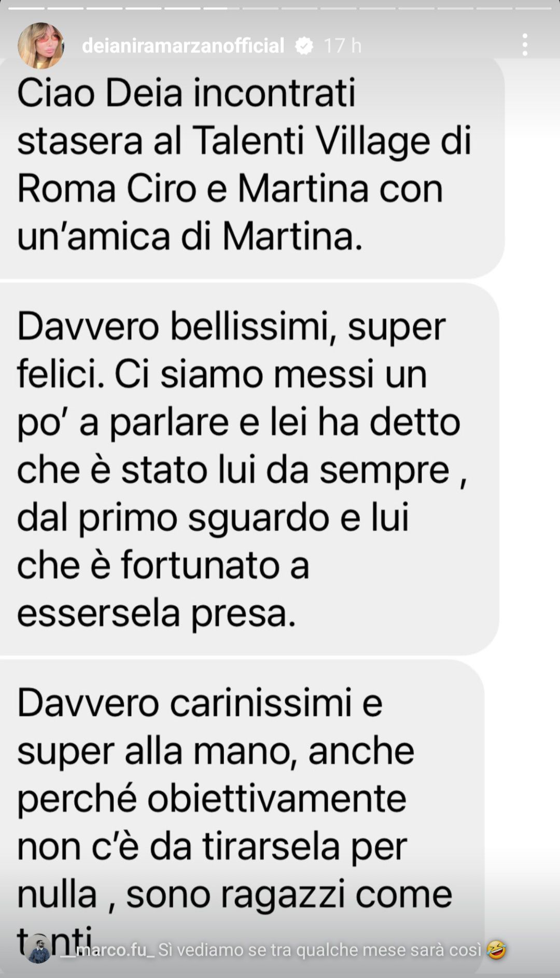Viewport: 560px width, 978px height.
Task: Select the first story progress segment
Action: coord(26,8)
